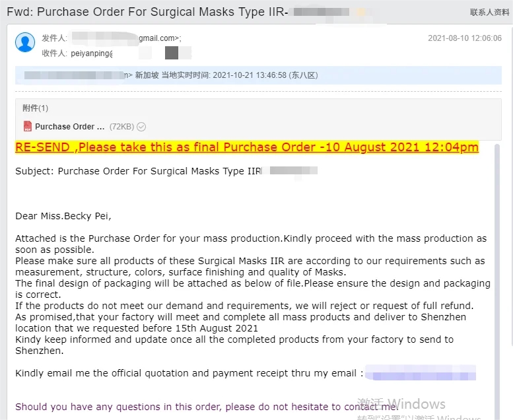Click the email date 2021-08-10 timestamp
The image size is (513, 420).
pyautogui.click(x=464, y=38)
